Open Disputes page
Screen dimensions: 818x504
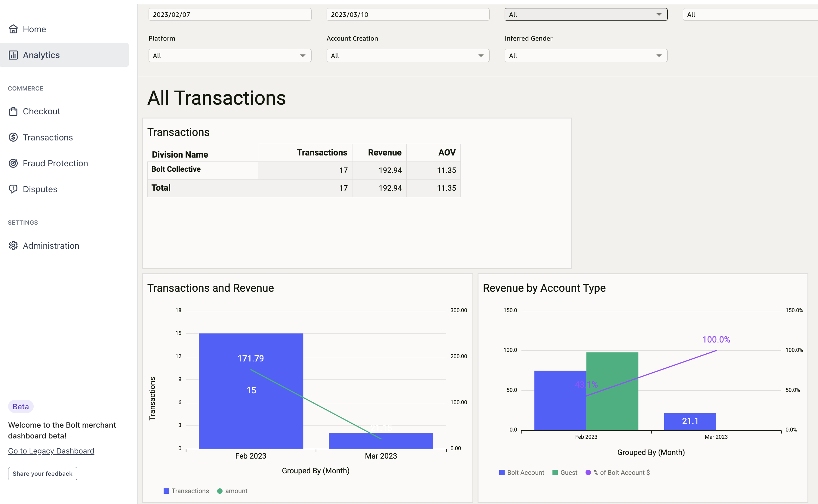[x=64, y=189]
